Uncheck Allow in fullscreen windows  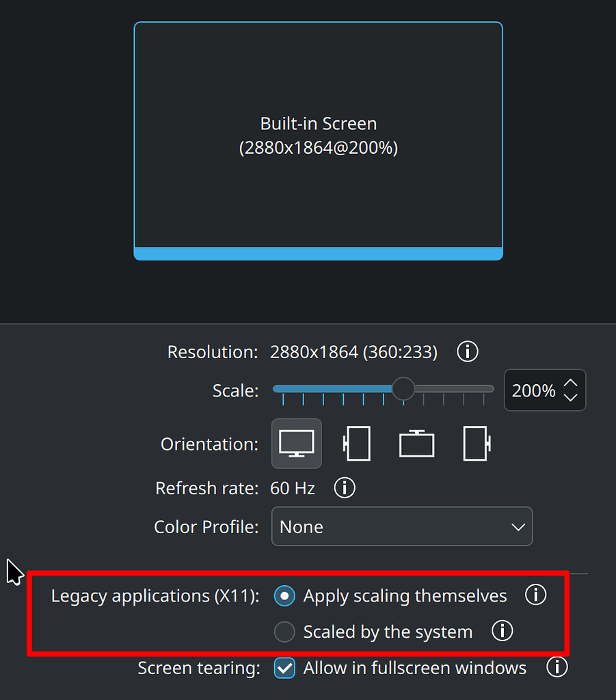pyautogui.click(x=284, y=668)
